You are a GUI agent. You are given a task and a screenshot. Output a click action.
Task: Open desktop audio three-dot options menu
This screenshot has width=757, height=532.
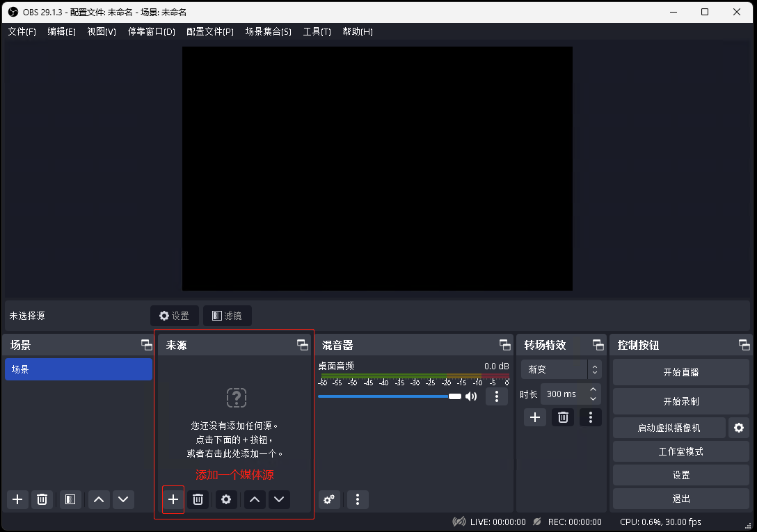(x=496, y=396)
